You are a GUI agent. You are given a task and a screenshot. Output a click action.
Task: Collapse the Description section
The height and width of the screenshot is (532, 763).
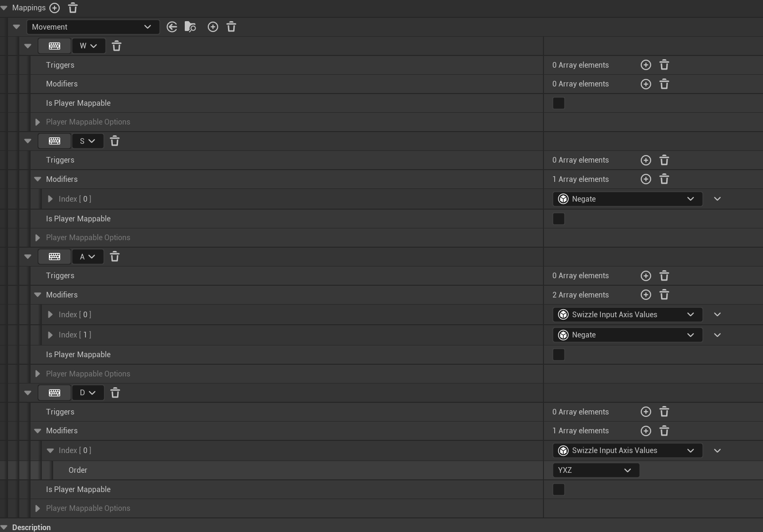tap(4, 527)
